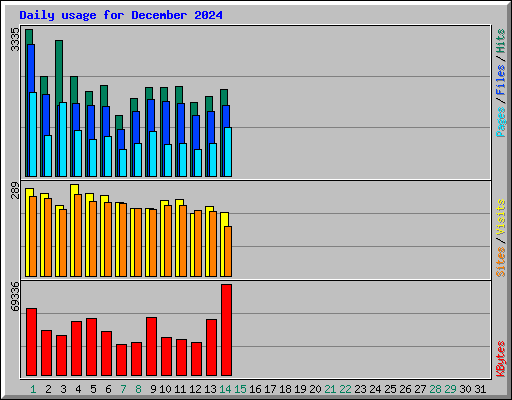Click day 31 on the date axis
Image resolution: width=512 pixels, height=400 pixels.
tap(480, 389)
